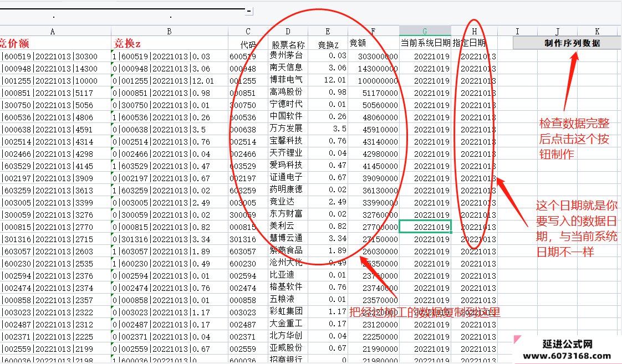This screenshot has width=622, height=364.
Task: Select column B header
Action: (x=170, y=32)
